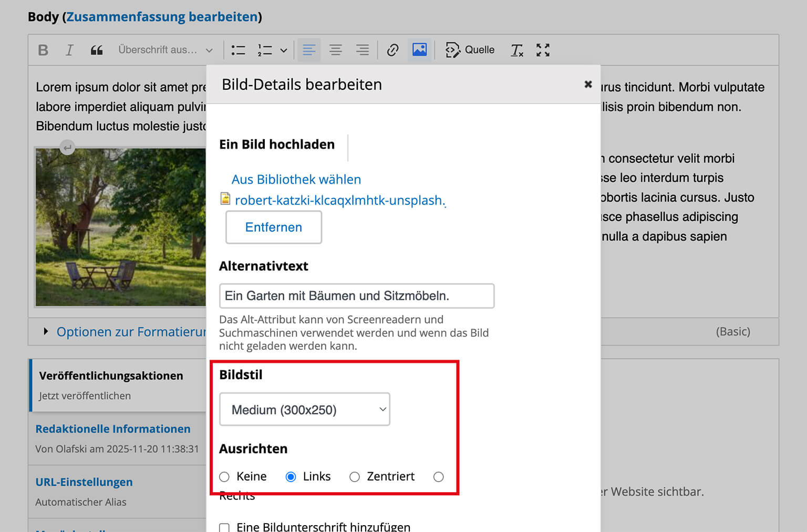This screenshot has width=807, height=532.
Task: Create a bulleted list
Action: pyautogui.click(x=238, y=50)
